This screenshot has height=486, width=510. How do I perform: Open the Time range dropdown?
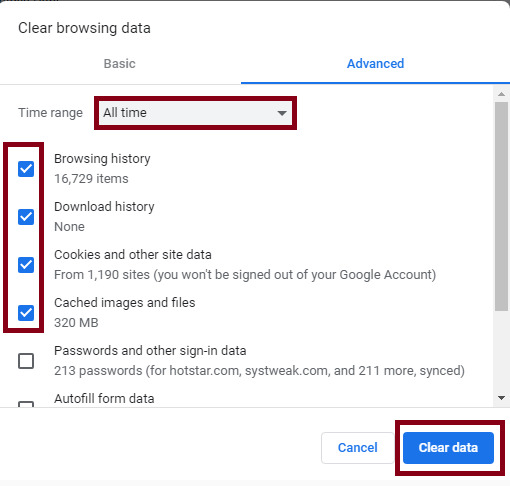coord(195,113)
